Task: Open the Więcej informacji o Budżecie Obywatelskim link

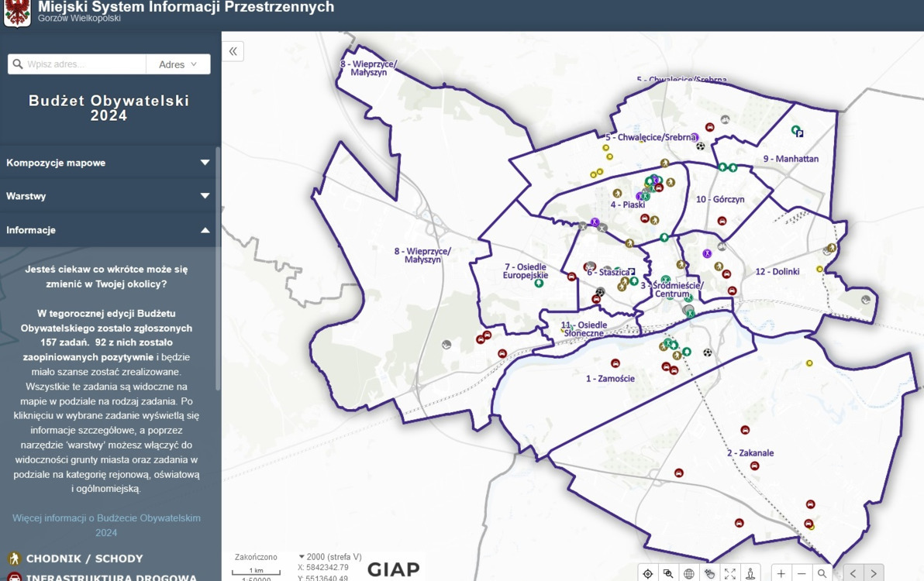Action: click(106, 525)
